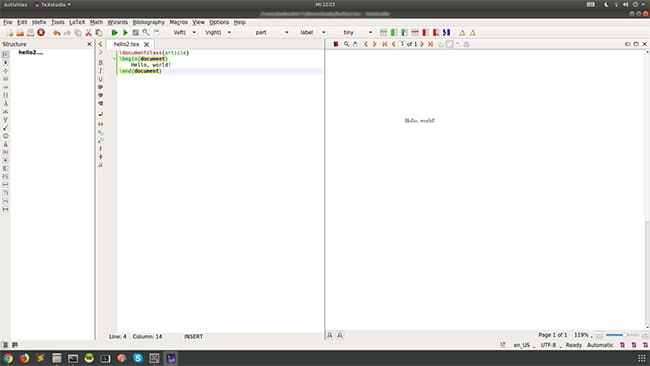
Task: Run Compile single green arrow
Action: tap(125, 33)
